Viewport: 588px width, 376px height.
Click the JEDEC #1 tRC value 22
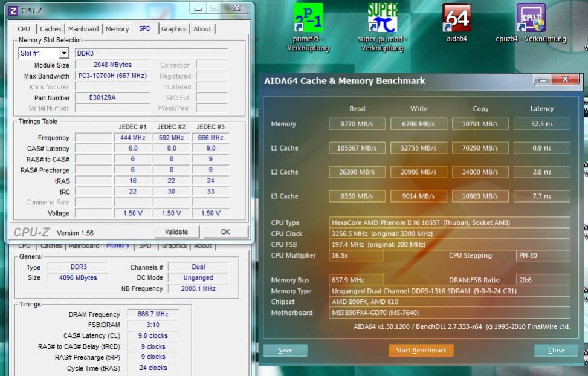coord(133,192)
